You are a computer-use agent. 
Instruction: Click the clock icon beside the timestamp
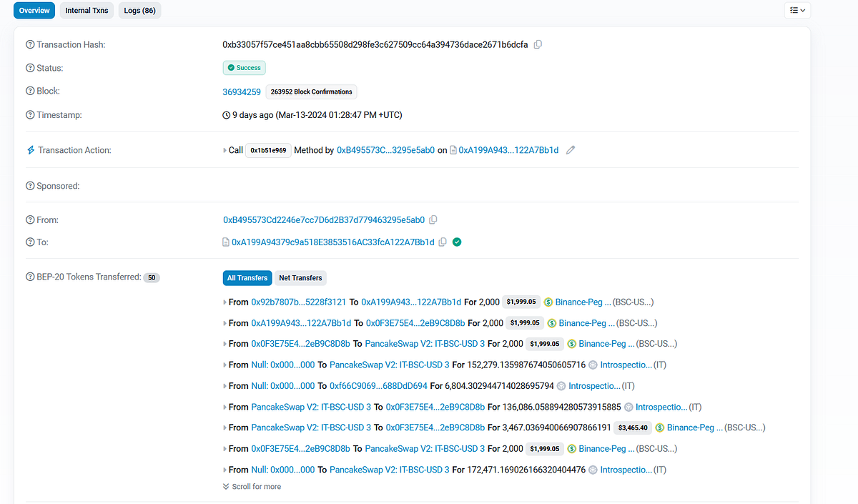225,114
